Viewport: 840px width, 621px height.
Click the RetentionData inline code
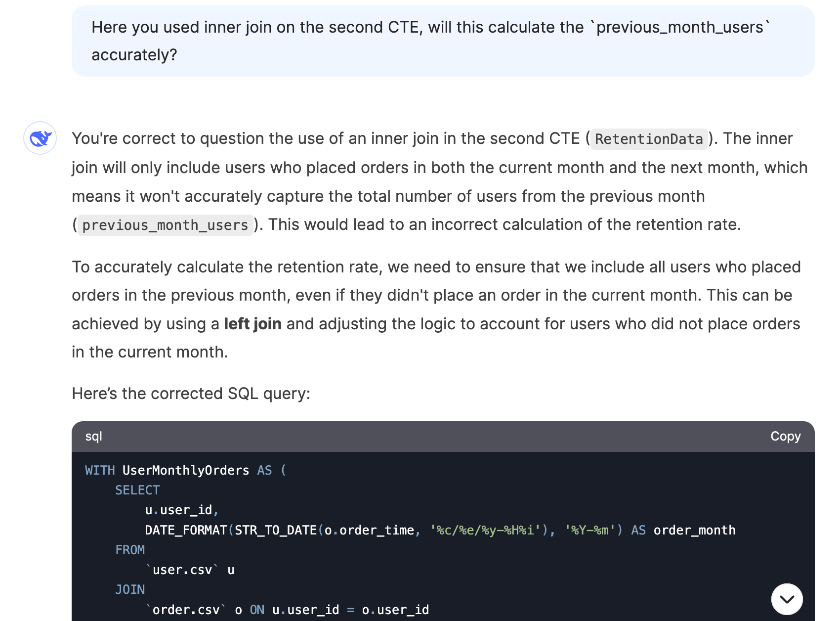[648, 139]
